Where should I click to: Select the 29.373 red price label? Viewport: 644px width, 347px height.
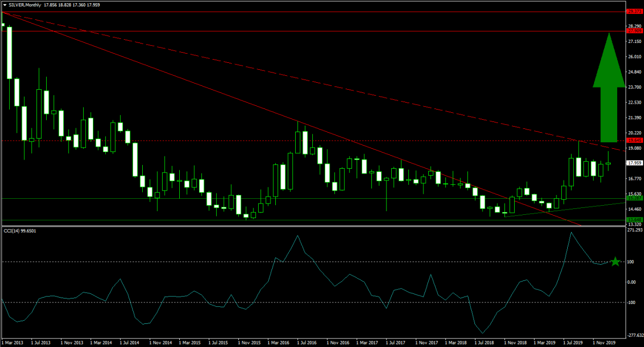coord(634,11)
